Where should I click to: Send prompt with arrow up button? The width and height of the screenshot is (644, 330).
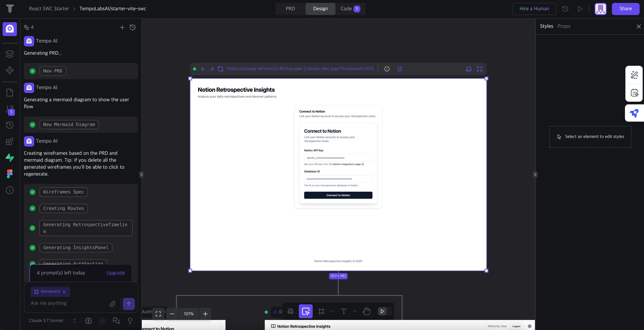[129, 304]
